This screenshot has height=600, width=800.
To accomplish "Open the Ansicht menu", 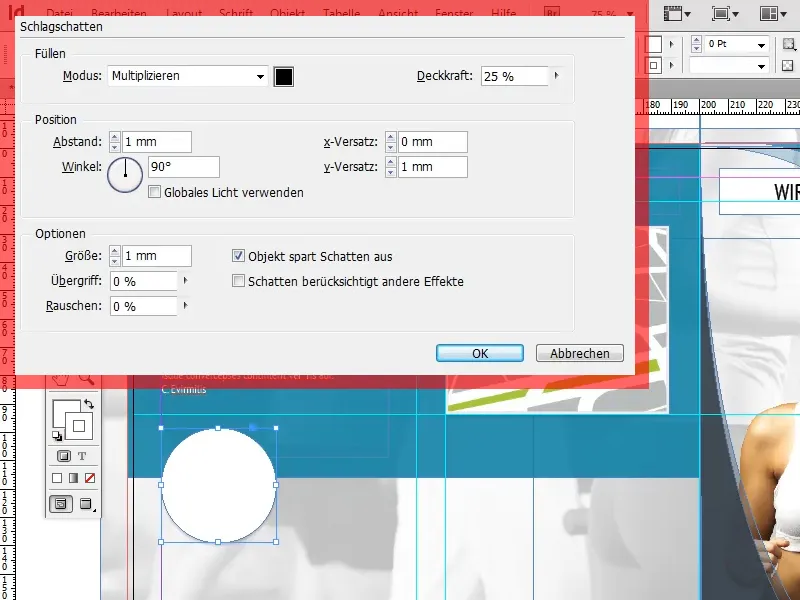I will click(398, 13).
